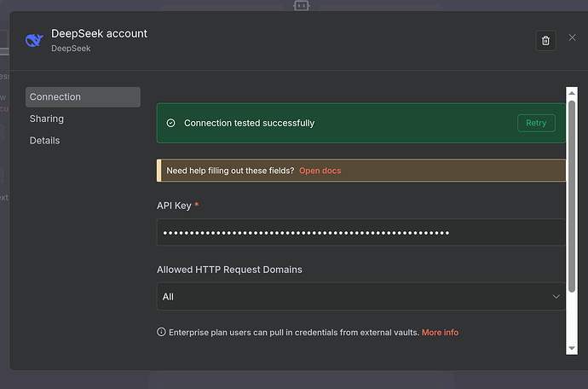The image size is (588, 389).
Task: Switch to the Sharing tab
Action: 47,119
